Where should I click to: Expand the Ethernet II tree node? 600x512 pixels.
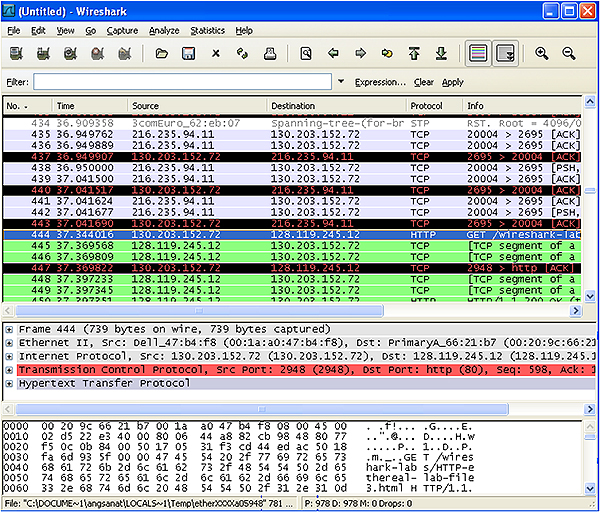click(x=10, y=343)
